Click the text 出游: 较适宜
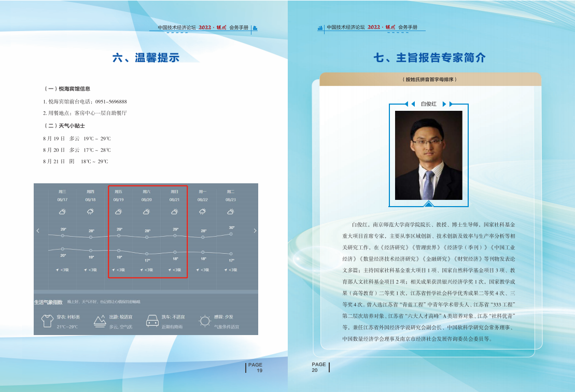 (121, 317)
